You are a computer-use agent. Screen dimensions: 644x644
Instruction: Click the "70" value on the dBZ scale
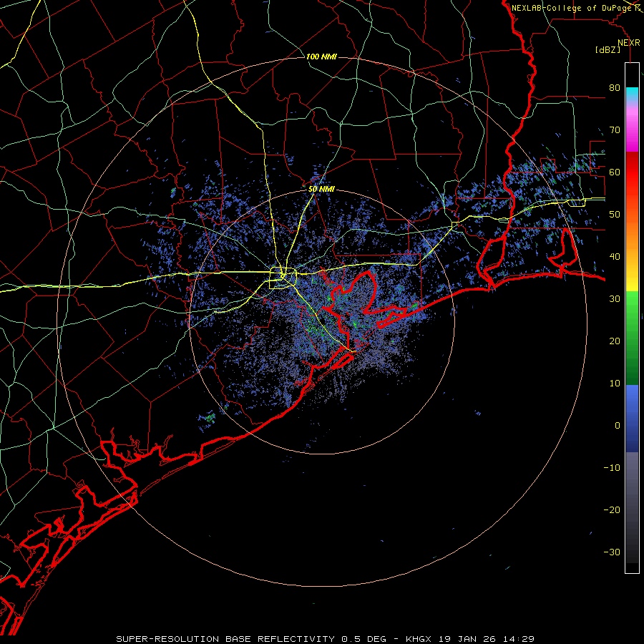615,130
